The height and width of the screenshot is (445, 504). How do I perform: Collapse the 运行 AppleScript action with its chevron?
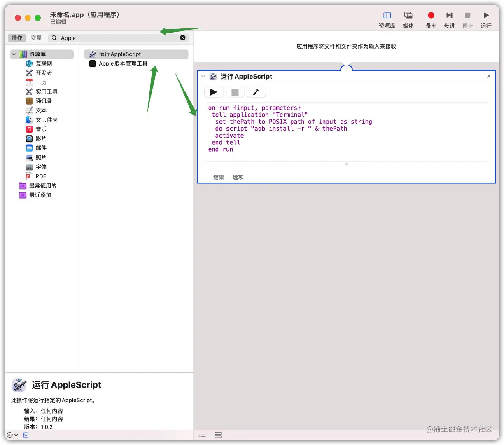[203, 77]
